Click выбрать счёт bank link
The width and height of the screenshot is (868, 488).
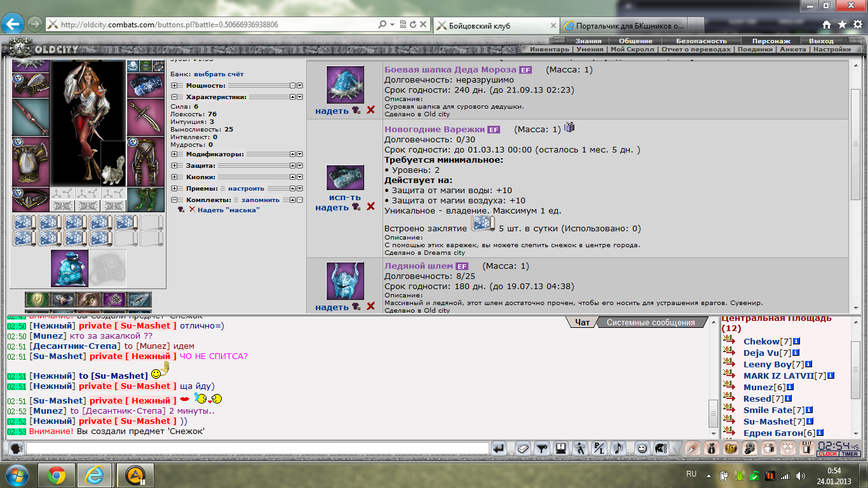(219, 74)
